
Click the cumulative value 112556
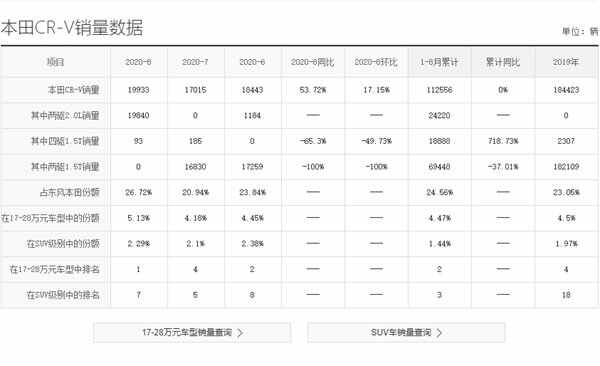[x=439, y=90]
